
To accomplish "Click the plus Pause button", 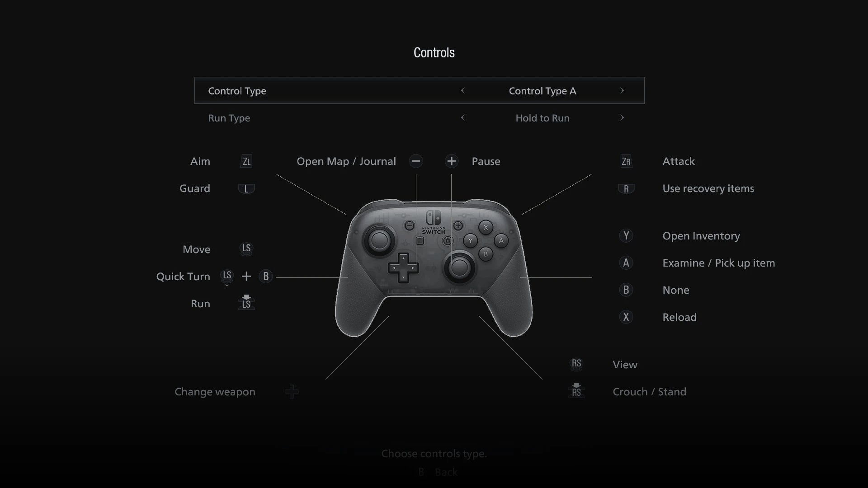I will [452, 161].
